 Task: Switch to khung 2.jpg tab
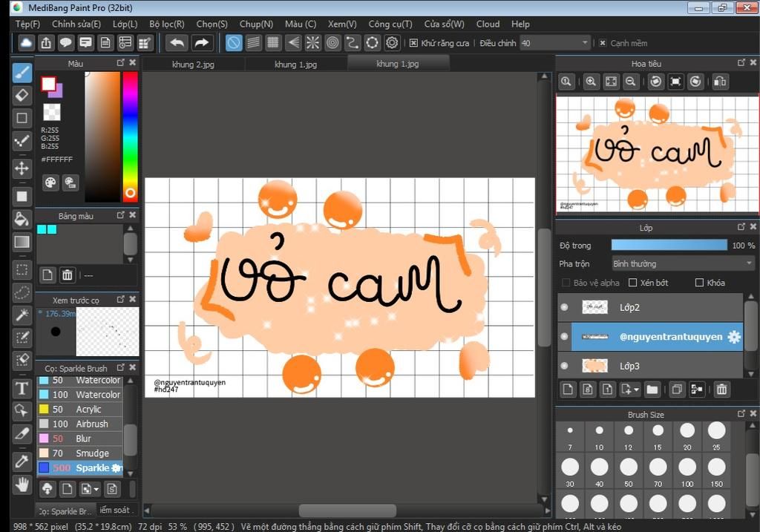click(x=193, y=65)
